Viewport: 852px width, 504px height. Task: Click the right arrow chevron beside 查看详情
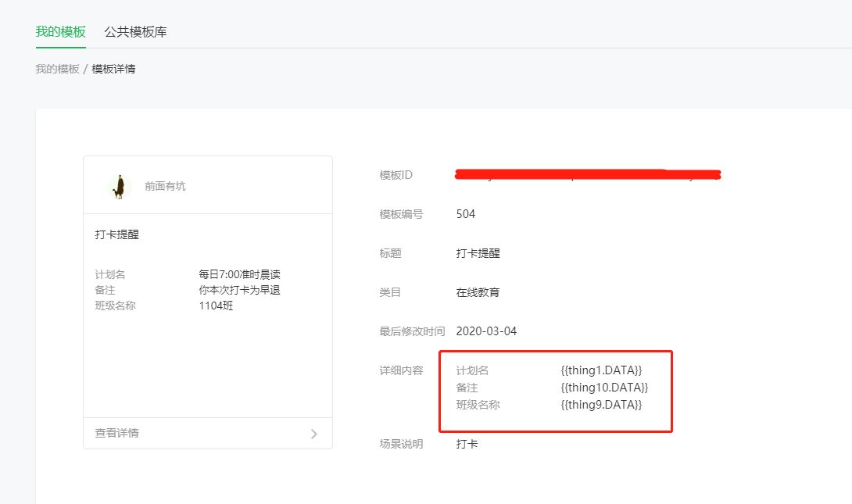313,433
